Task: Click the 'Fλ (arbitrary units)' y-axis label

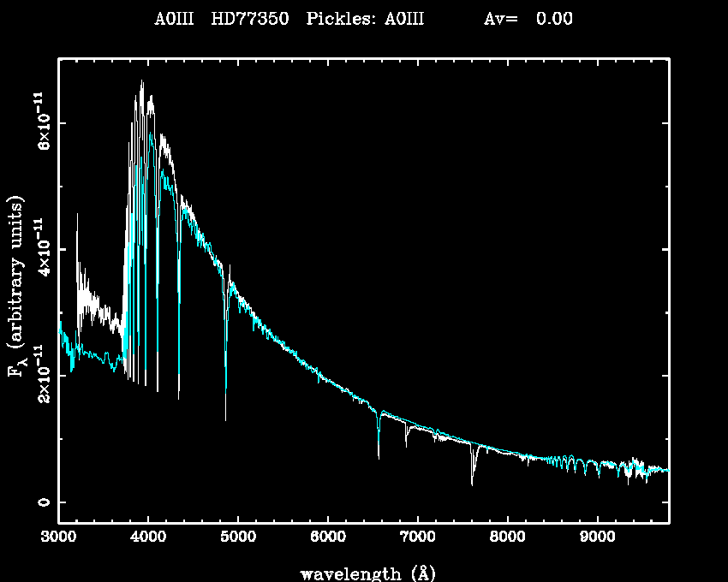Action: 17,287
